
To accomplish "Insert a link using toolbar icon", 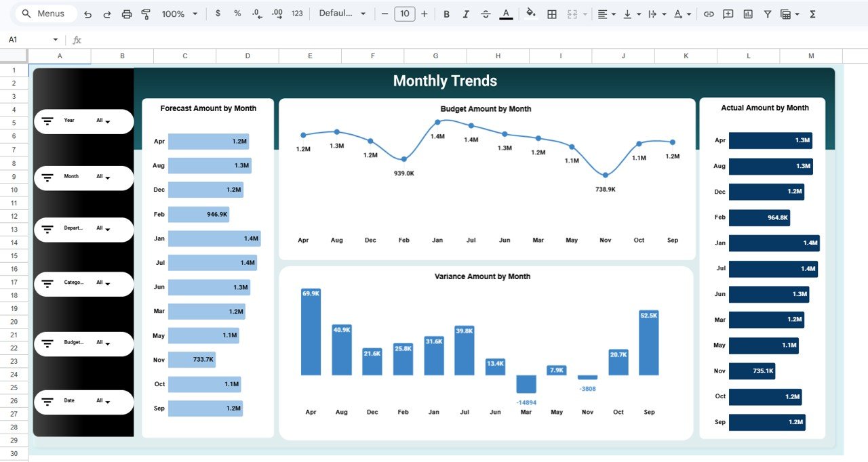I will pyautogui.click(x=709, y=14).
